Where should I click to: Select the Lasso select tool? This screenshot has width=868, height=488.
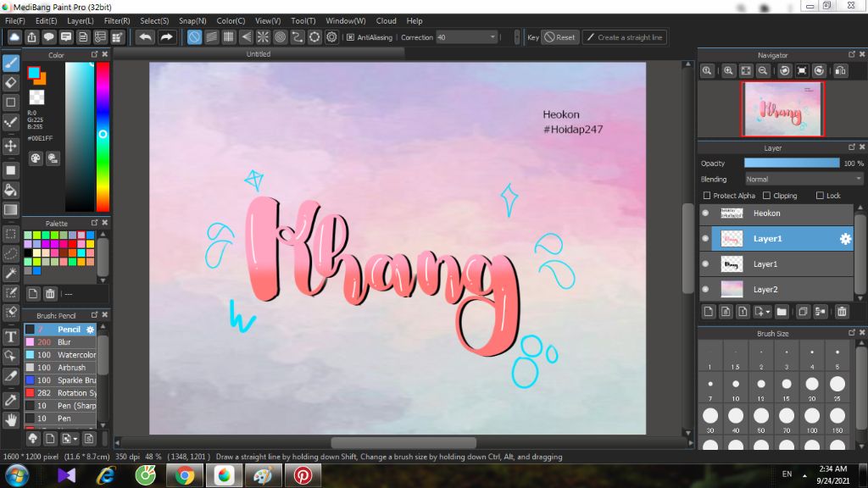pyautogui.click(x=10, y=253)
